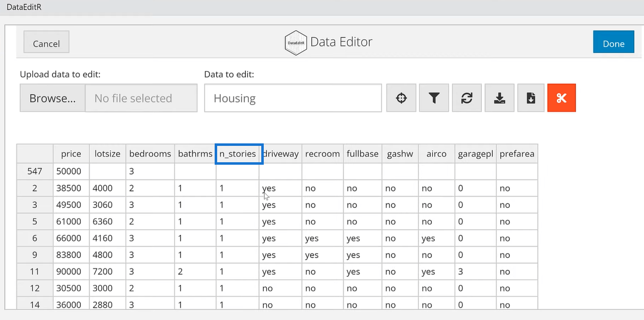Click the save-as-file document icon

click(x=530, y=98)
